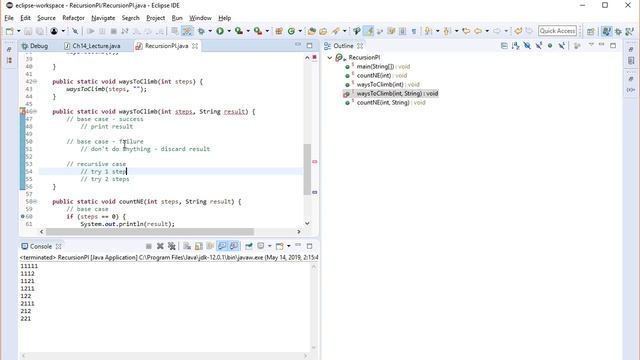Click the New Java Class icon

[x=291, y=31]
